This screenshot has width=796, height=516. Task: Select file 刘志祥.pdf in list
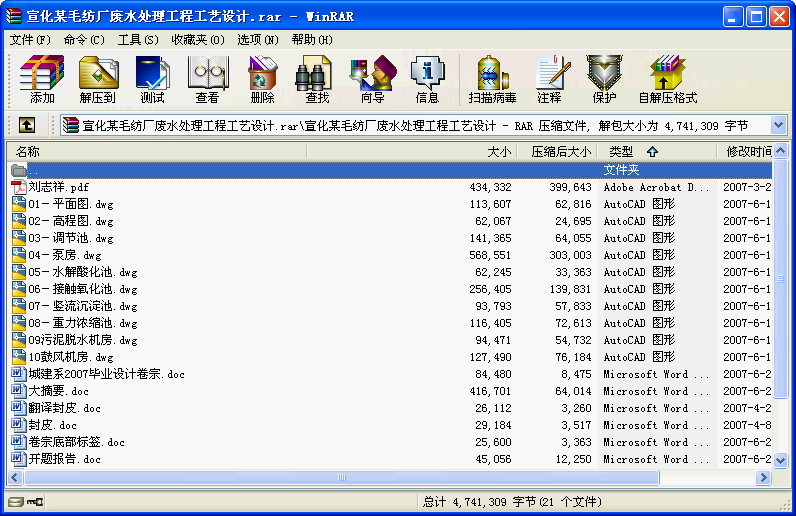point(59,187)
